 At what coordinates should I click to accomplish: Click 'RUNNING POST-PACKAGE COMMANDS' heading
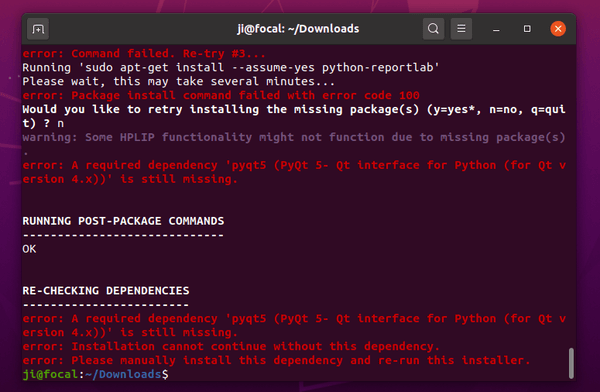tap(123, 221)
